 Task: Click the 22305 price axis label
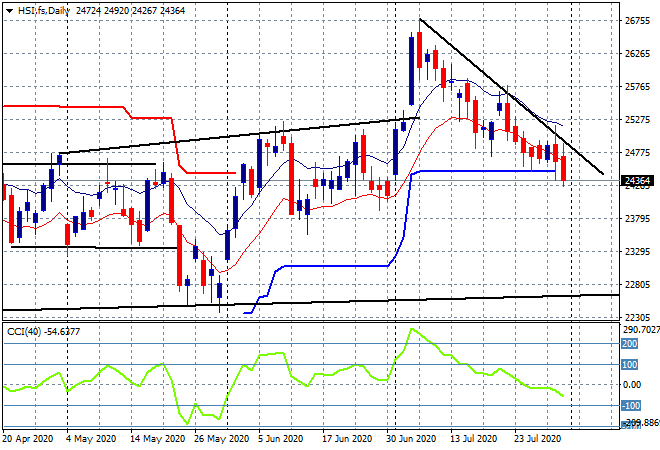click(637, 317)
